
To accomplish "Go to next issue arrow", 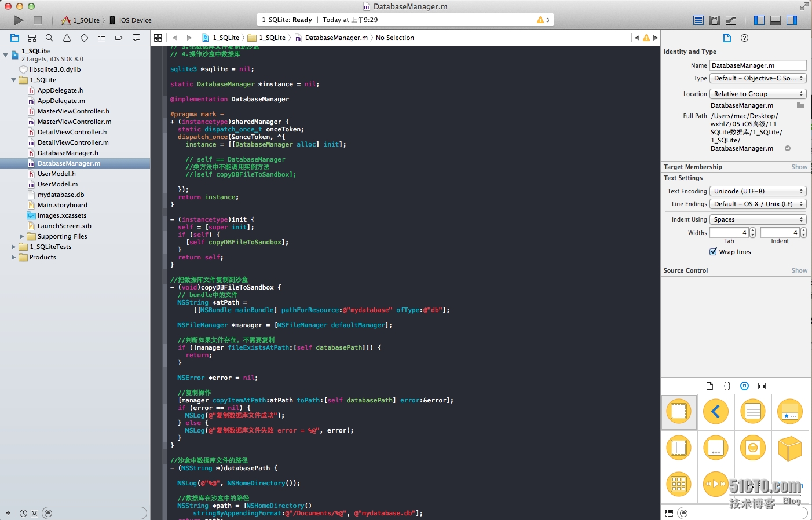I will coord(656,38).
